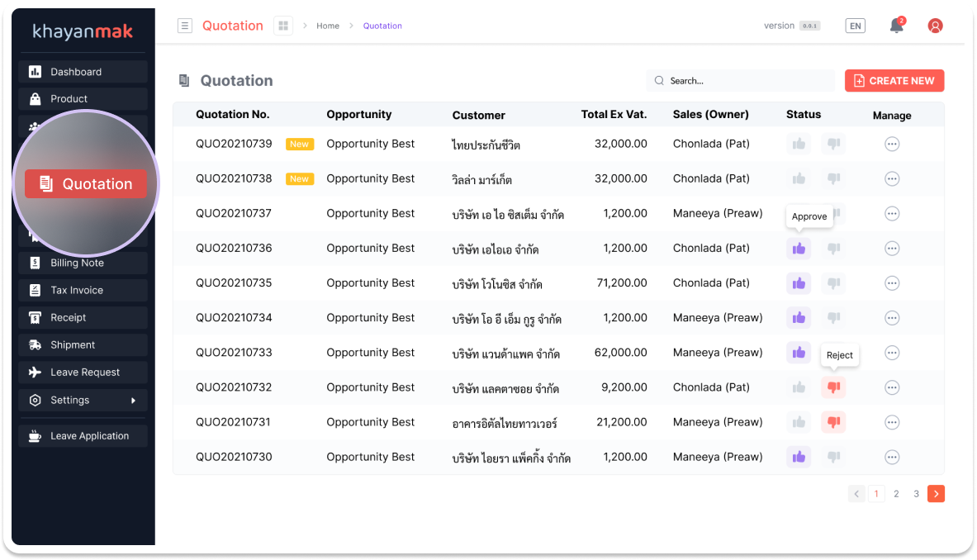Click the grid apps icon beside Quotation title

point(283,26)
